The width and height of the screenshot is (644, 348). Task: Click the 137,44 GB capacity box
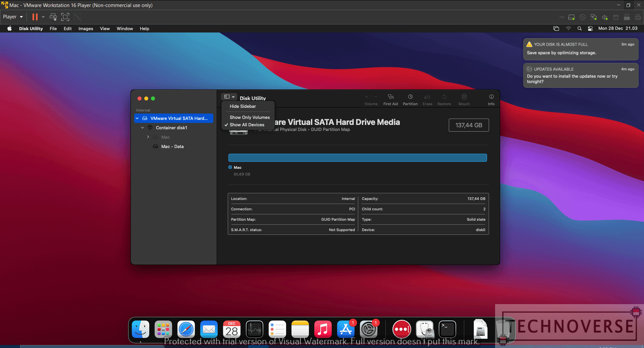(x=469, y=125)
